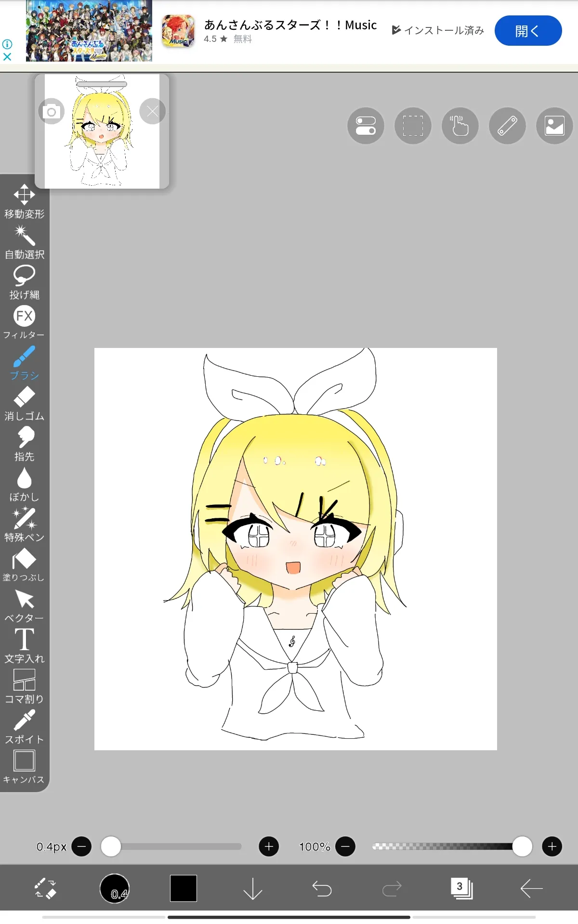The image size is (578, 924).
Task: Tap camera icon on reference window
Action: [x=51, y=112]
